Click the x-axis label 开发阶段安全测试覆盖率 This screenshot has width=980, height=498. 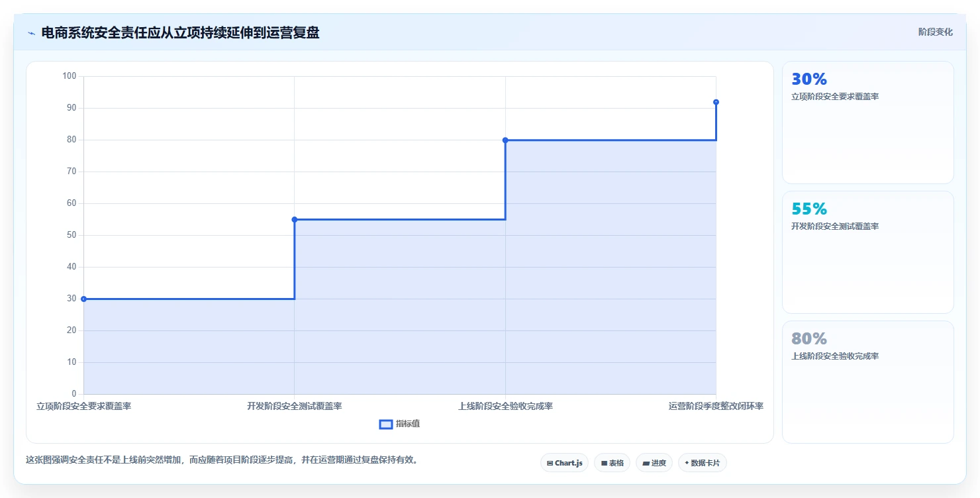[x=295, y=406]
